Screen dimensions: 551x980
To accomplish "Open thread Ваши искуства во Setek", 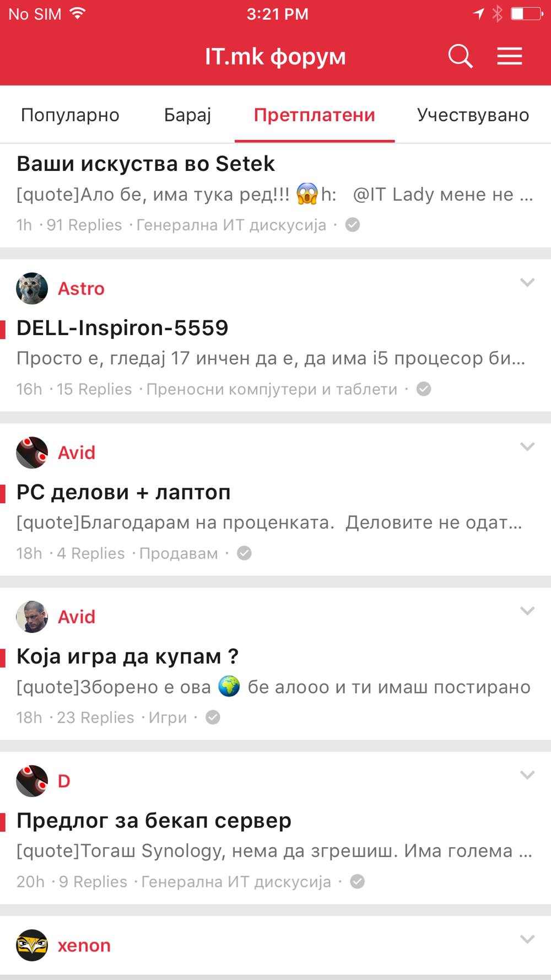I will (145, 164).
